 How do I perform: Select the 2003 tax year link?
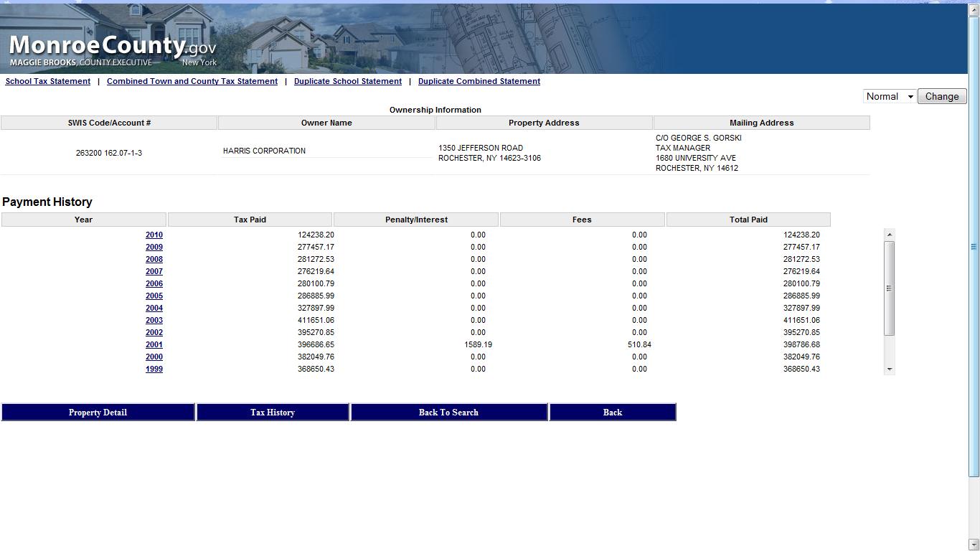pyautogui.click(x=154, y=320)
